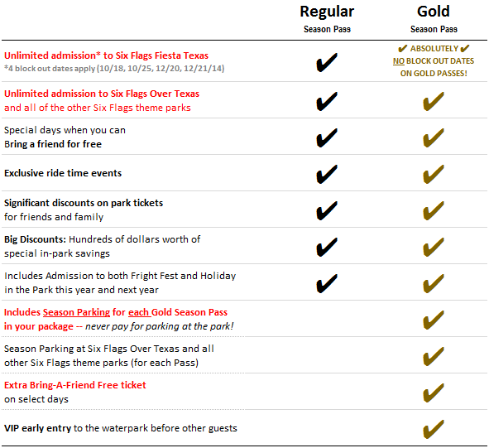Click the underlined NO in block out dates text

pos(399,61)
